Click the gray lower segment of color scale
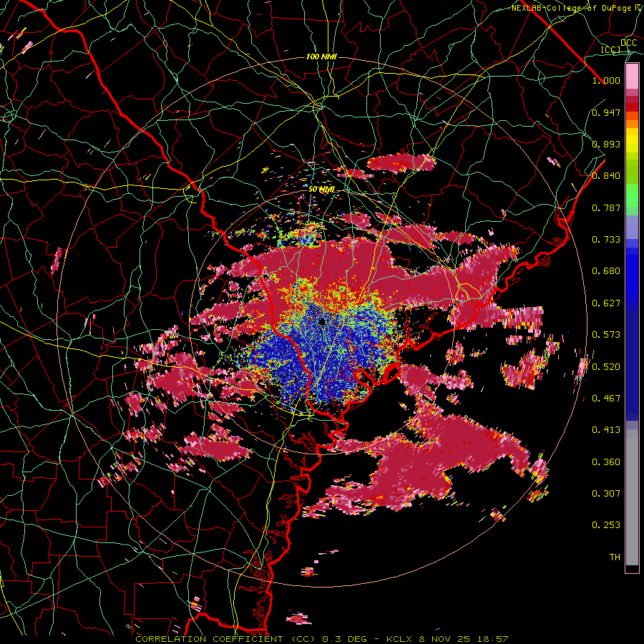Viewport: 644px width, 644px height. (632, 497)
